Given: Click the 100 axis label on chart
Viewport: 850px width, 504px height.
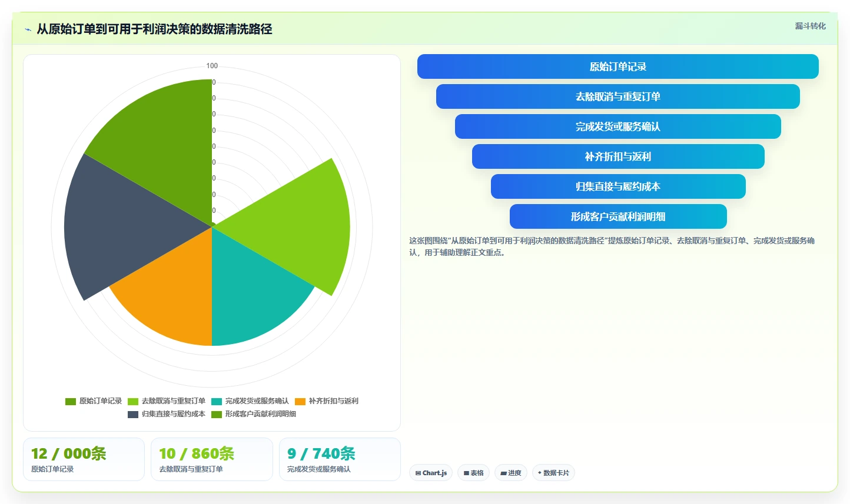Looking at the screenshot, I should coord(212,66).
